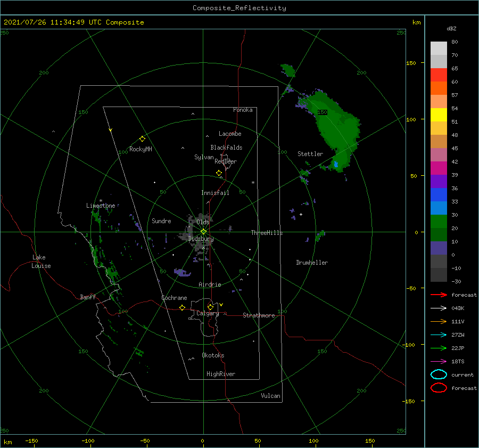Click the blue 33-36 dBZ color swatch
Viewport: 479px width, 448px height.
[439, 195]
